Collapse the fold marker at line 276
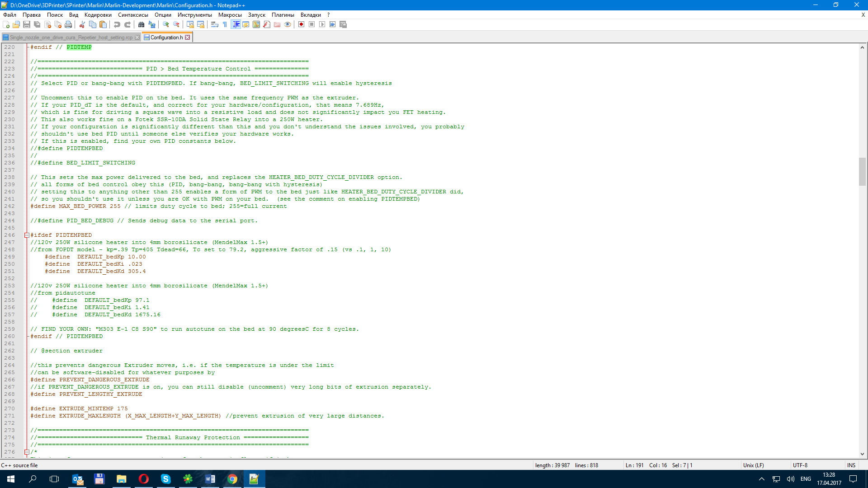The width and height of the screenshot is (868, 488). point(27,452)
